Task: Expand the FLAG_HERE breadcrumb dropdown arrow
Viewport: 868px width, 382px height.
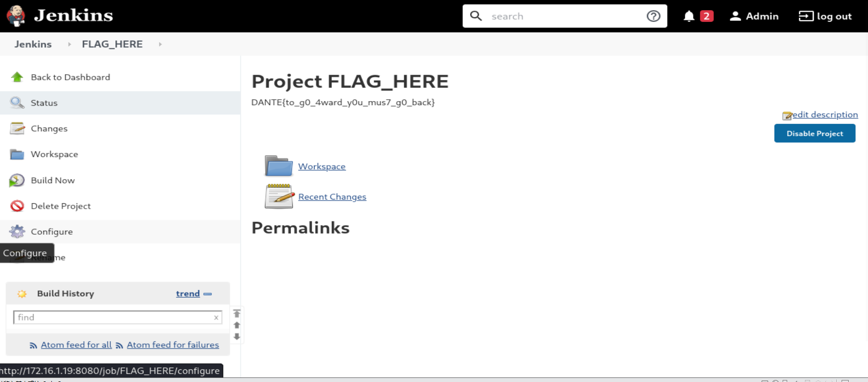Action: [160, 44]
